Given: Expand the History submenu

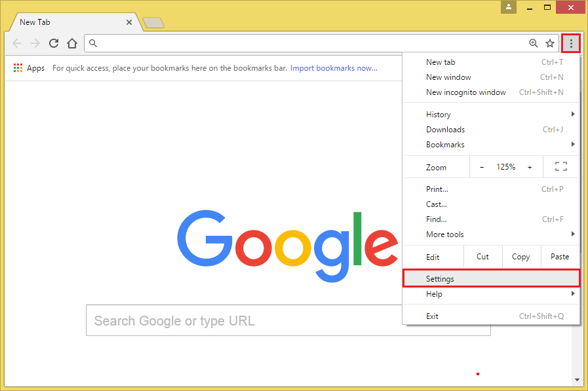Looking at the screenshot, I should (491, 115).
